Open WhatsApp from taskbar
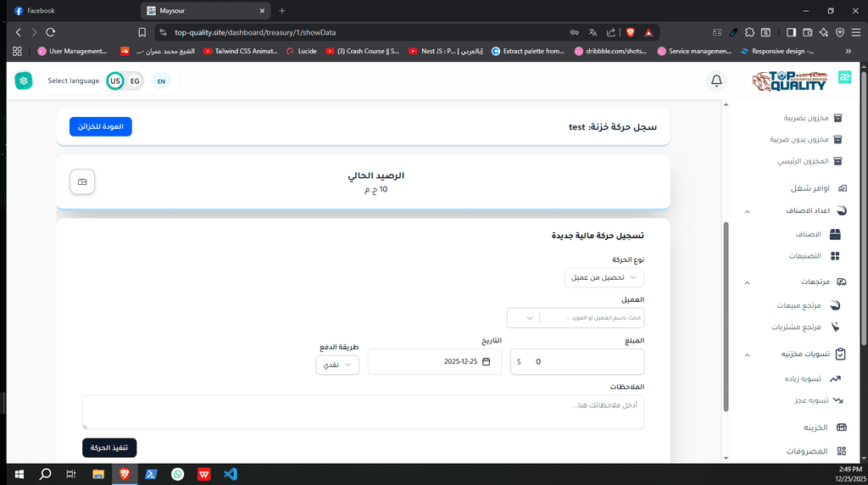This screenshot has width=868, height=485. [178, 475]
